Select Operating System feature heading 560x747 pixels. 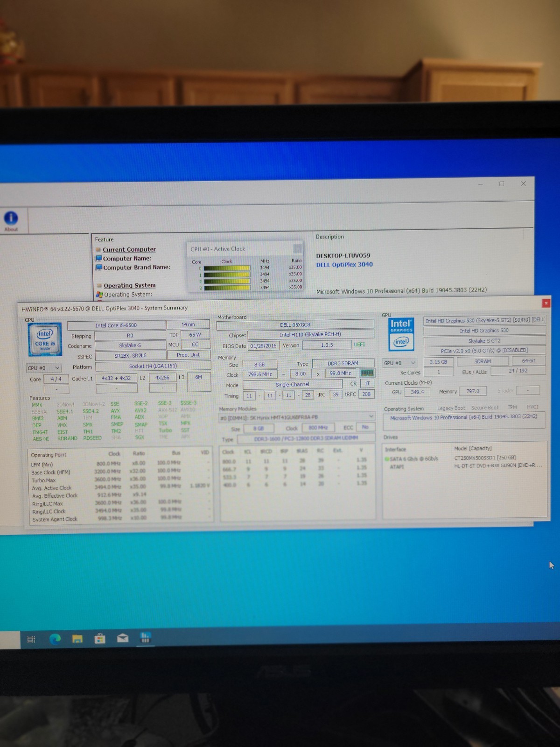(x=130, y=286)
